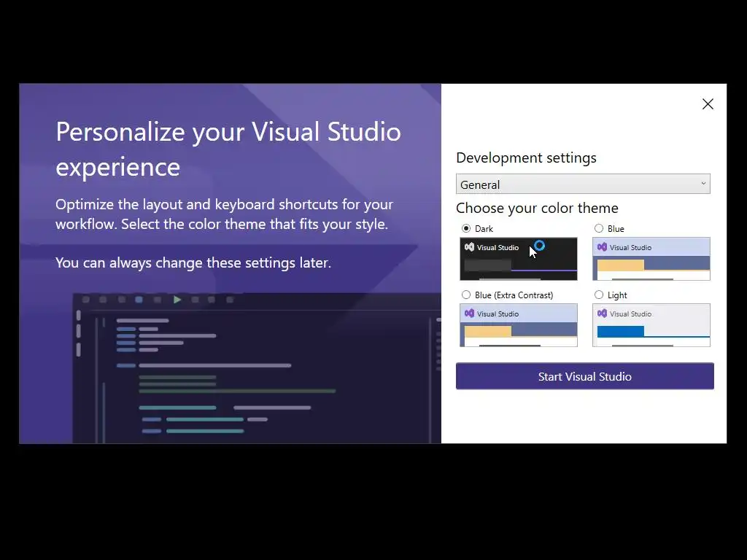Click the 'Personalize your Visual Studio experience' title
This screenshot has width=747, height=560.
228,149
